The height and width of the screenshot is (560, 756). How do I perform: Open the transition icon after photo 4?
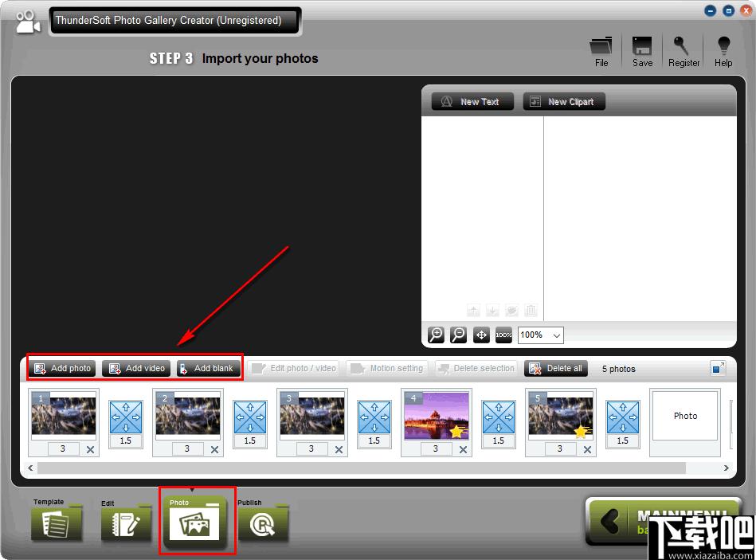click(x=499, y=417)
